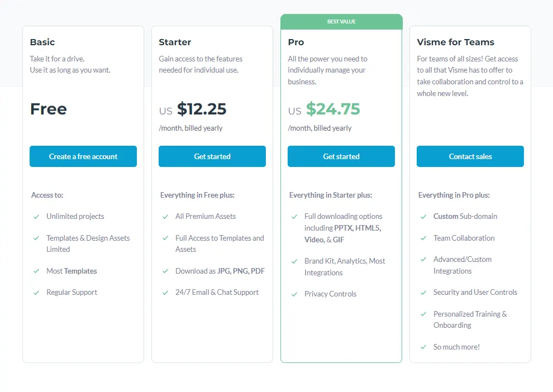
Task: Select the Visme for Teams heading
Action: pos(456,42)
